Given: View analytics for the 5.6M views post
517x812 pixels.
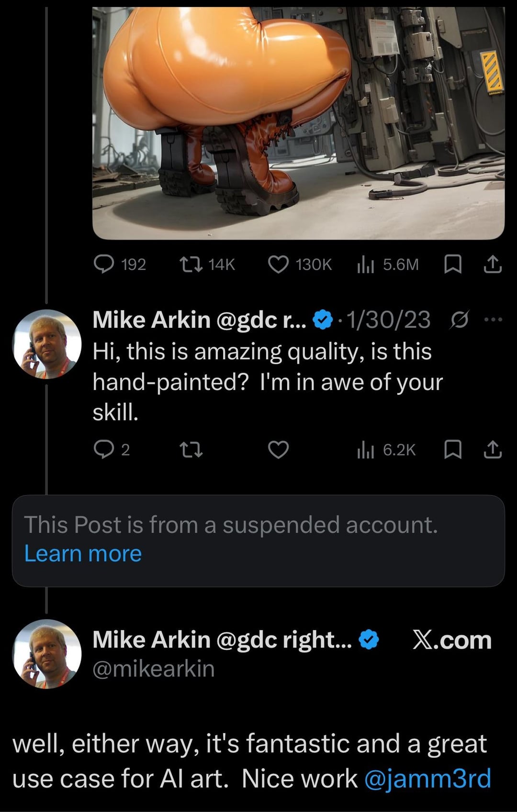Looking at the screenshot, I should pos(365,264).
